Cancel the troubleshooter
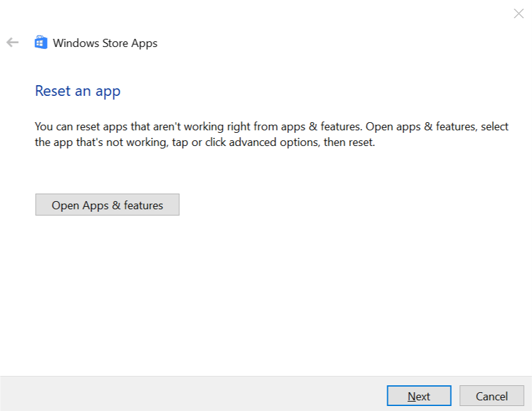This screenshot has height=411, width=532. pos(492,396)
